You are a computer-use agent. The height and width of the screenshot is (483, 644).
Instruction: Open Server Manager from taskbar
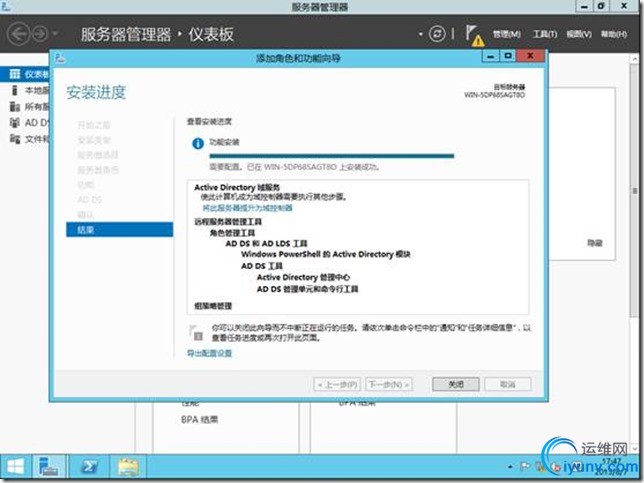[x=49, y=467]
